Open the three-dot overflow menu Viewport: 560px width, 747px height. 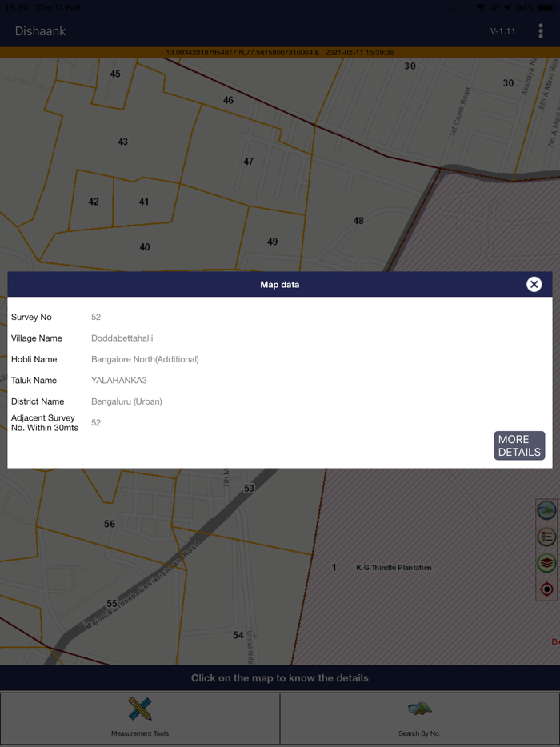click(x=541, y=31)
